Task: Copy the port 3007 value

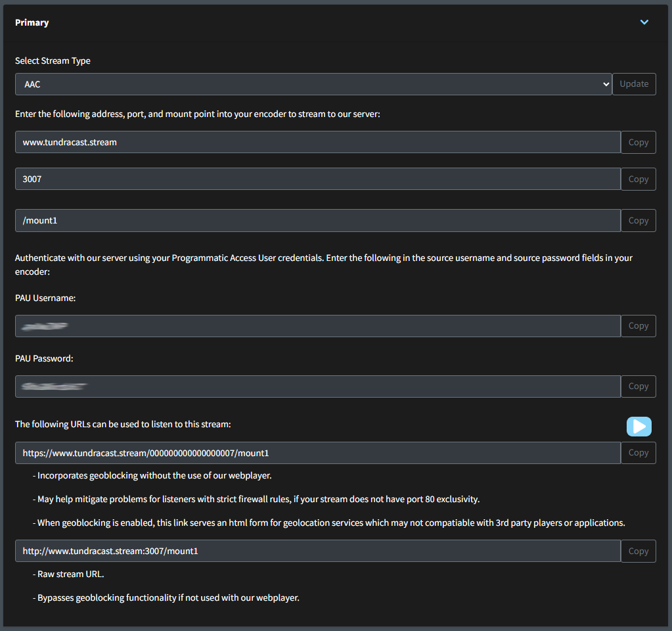Action: [638, 179]
